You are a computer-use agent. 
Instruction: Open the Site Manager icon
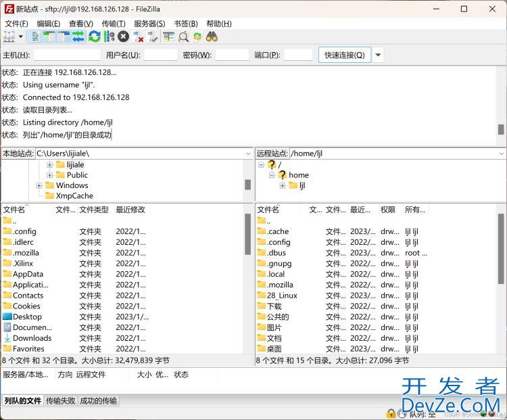click(x=9, y=37)
